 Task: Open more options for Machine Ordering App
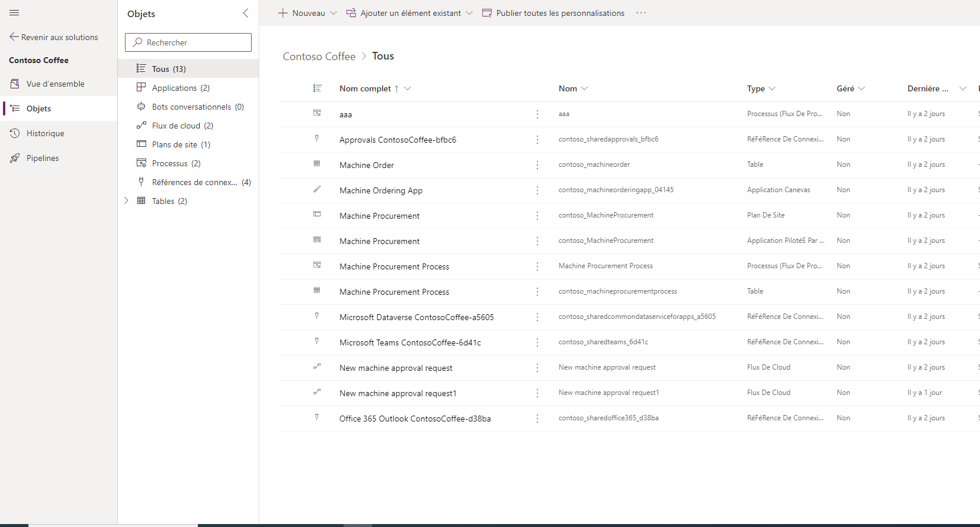537,190
